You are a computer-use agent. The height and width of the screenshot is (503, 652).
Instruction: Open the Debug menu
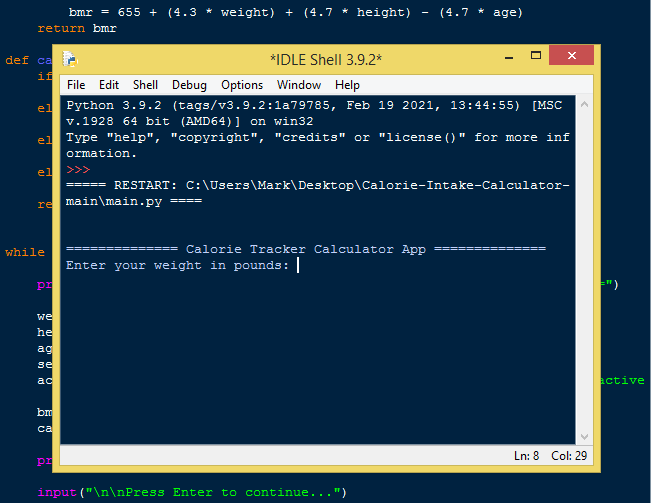click(189, 85)
